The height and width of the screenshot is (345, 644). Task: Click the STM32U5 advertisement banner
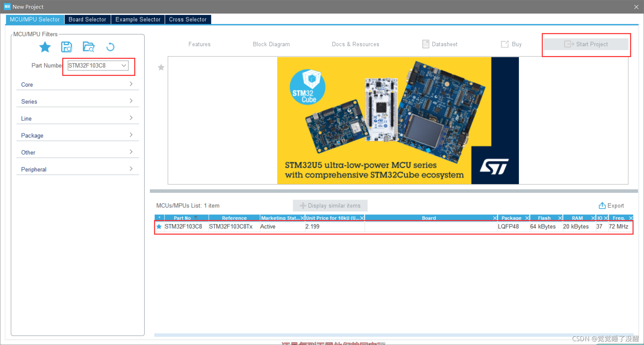[x=398, y=120]
